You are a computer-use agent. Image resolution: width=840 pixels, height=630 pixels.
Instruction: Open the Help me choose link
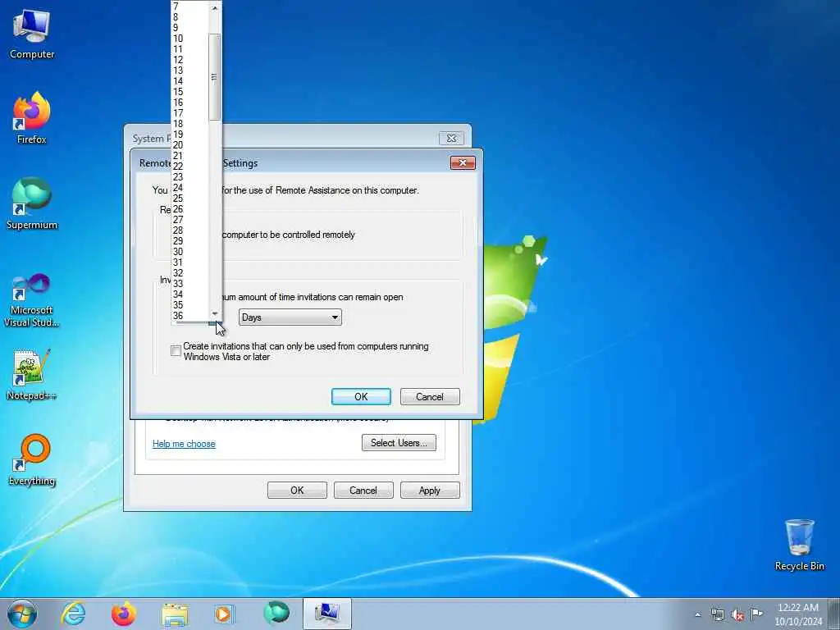184,444
